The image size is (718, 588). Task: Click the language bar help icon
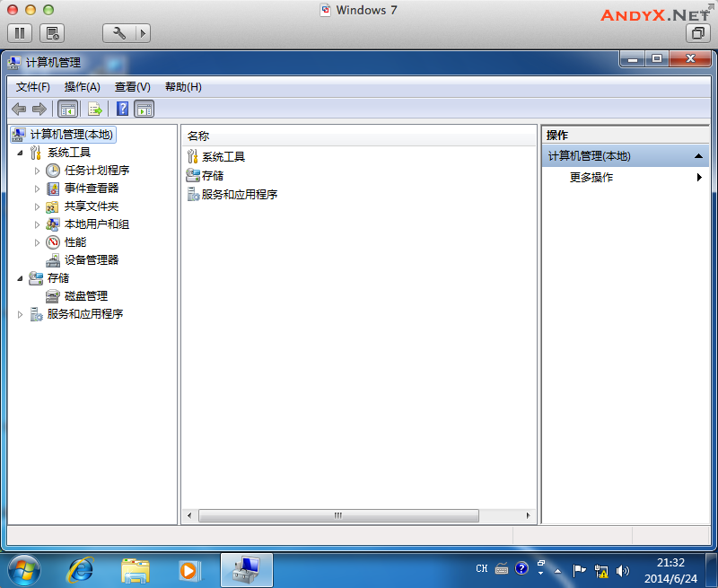click(521, 568)
